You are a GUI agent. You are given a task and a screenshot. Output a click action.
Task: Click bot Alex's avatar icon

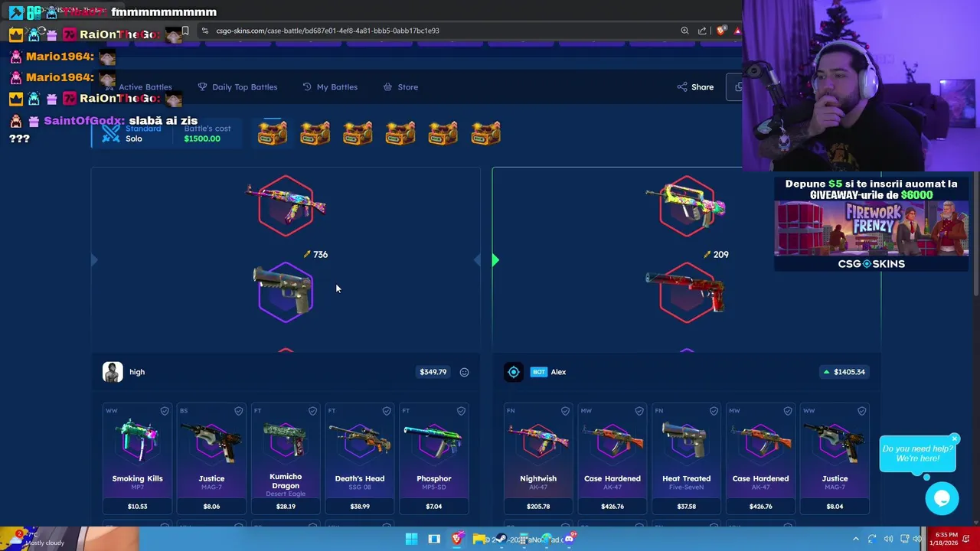[514, 372]
